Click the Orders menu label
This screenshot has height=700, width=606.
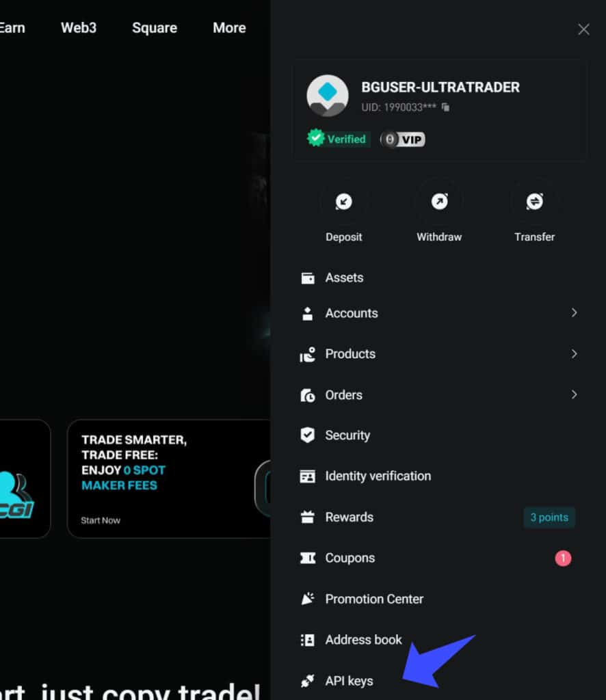click(x=343, y=395)
